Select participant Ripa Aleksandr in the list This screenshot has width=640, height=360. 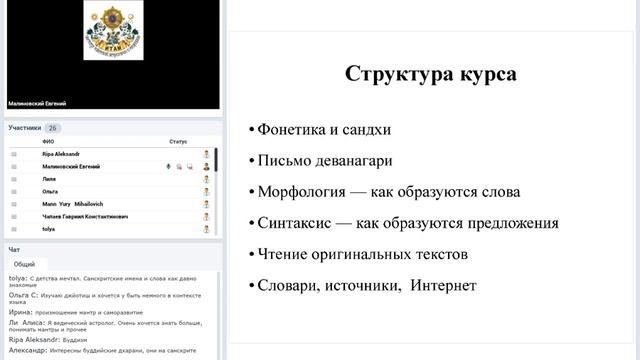coord(61,154)
